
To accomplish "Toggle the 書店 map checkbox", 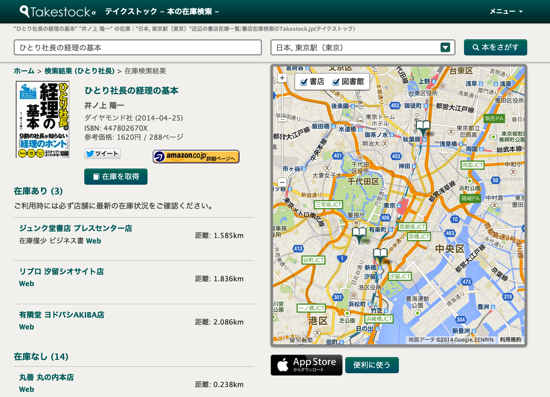I will (303, 82).
